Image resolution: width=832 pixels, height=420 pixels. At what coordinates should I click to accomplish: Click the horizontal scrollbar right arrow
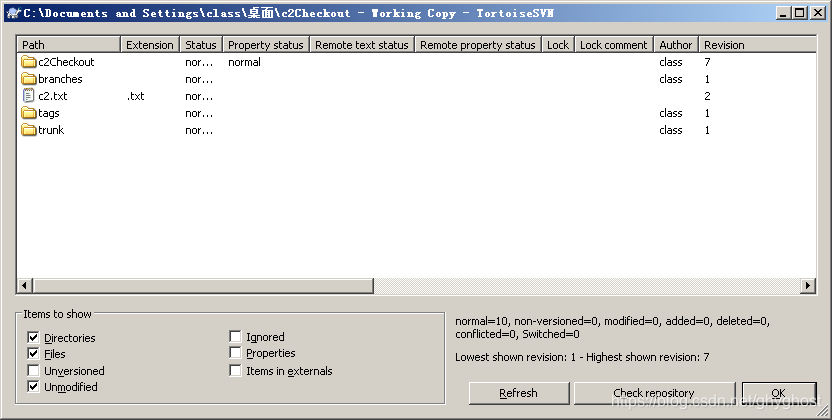click(808, 286)
